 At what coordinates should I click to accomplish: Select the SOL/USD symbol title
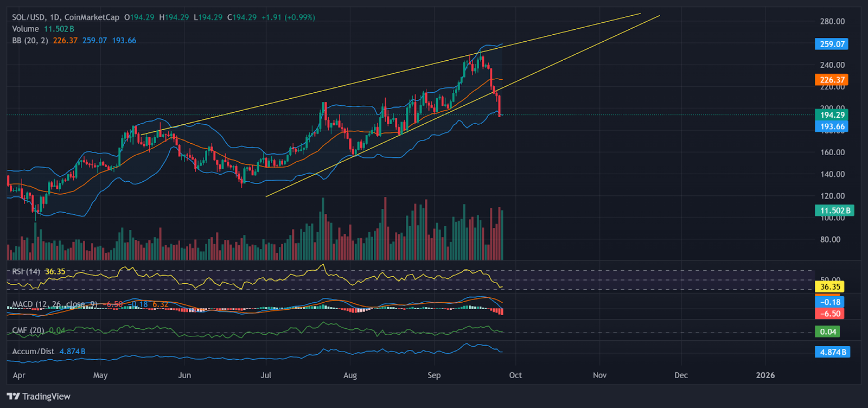(29, 17)
